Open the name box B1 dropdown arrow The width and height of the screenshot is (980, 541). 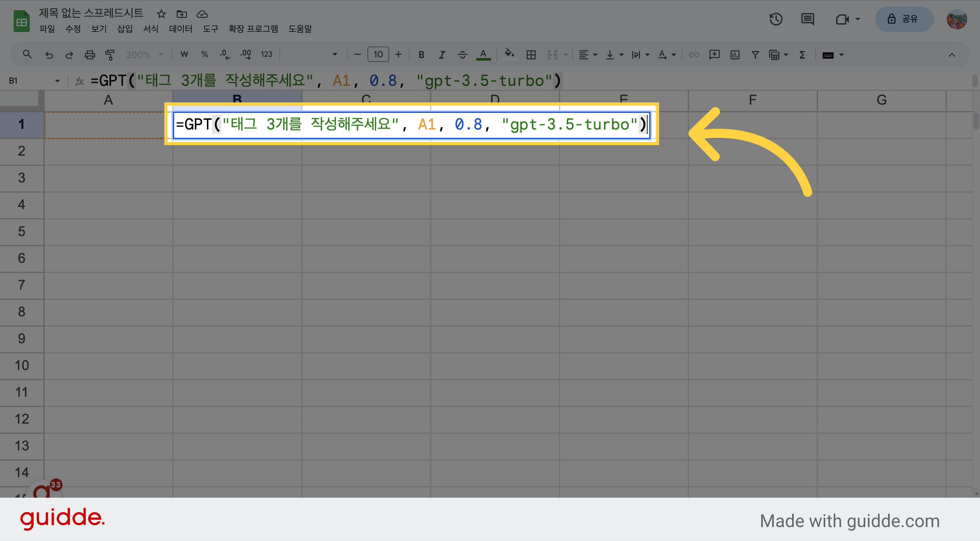tap(57, 81)
